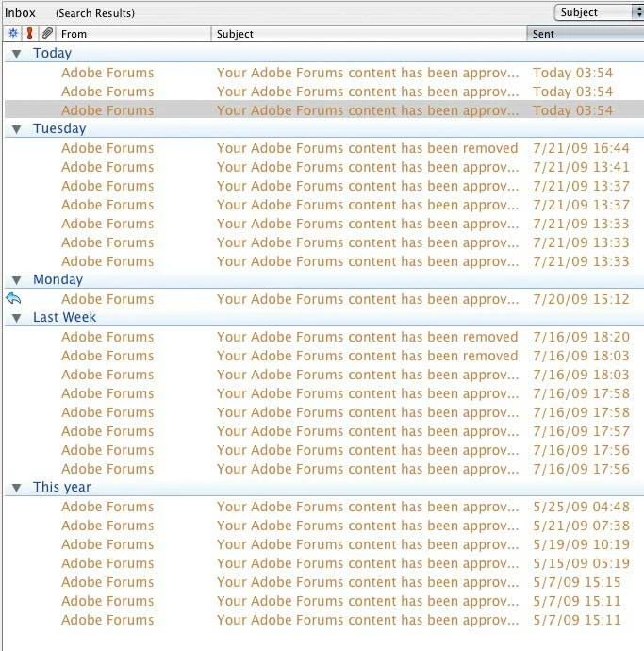644x651 pixels.
Task: Open the removed message sent 7/21/09 16:44
Action: pyautogui.click(x=324, y=148)
